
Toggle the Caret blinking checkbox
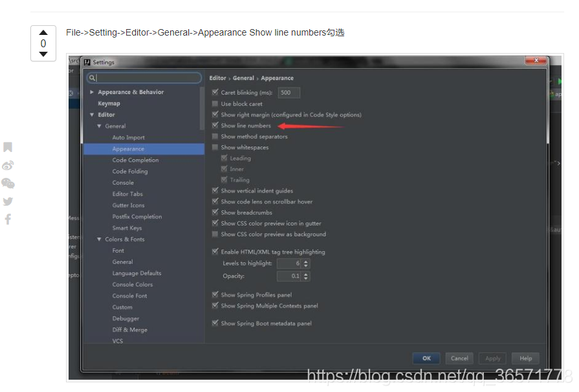215,92
